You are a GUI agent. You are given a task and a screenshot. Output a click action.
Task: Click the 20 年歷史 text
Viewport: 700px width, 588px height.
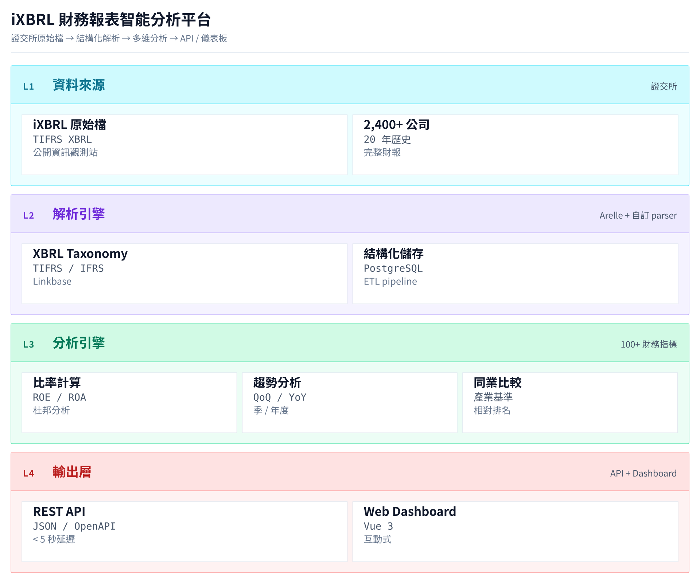tap(387, 140)
